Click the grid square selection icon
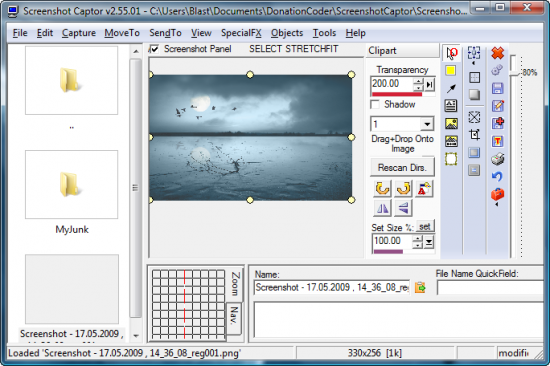The height and width of the screenshot is (366, 550). point(474,77)
